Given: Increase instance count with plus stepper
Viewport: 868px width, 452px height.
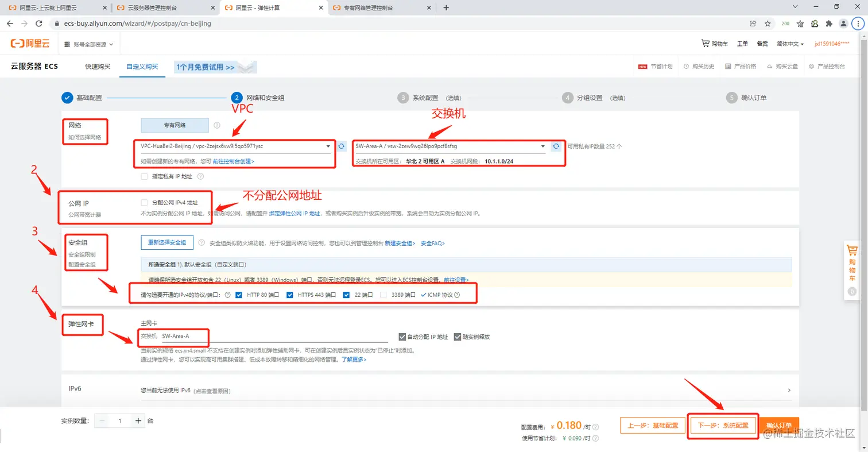Looking at the screenshot, I should pyautogui.click(x=138, y=421).
